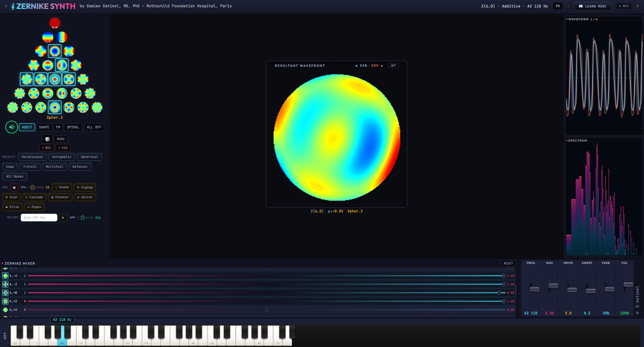Toggle VID video capture on
Viewport: 644px width, 347px height.
click(x=63, y=148)
